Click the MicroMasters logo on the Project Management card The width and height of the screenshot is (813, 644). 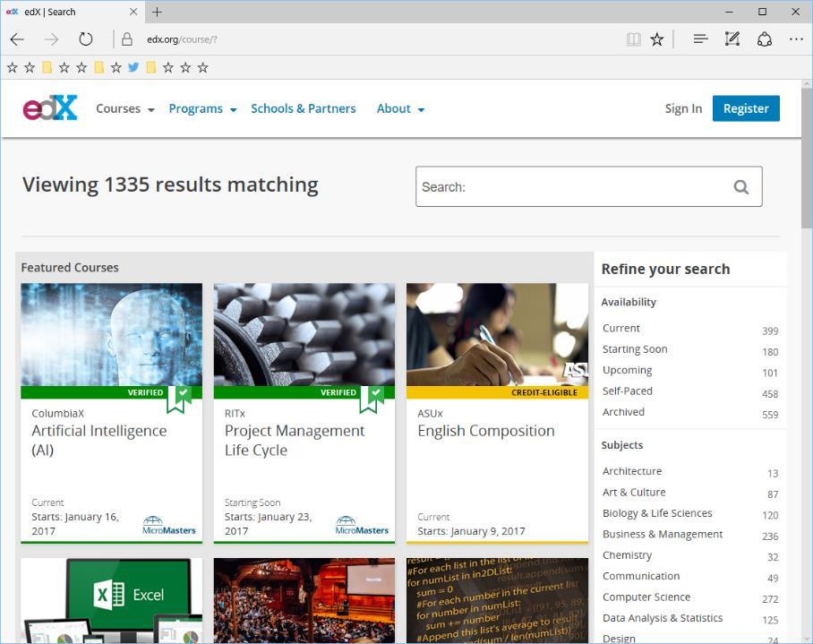[x=362, y=525]
